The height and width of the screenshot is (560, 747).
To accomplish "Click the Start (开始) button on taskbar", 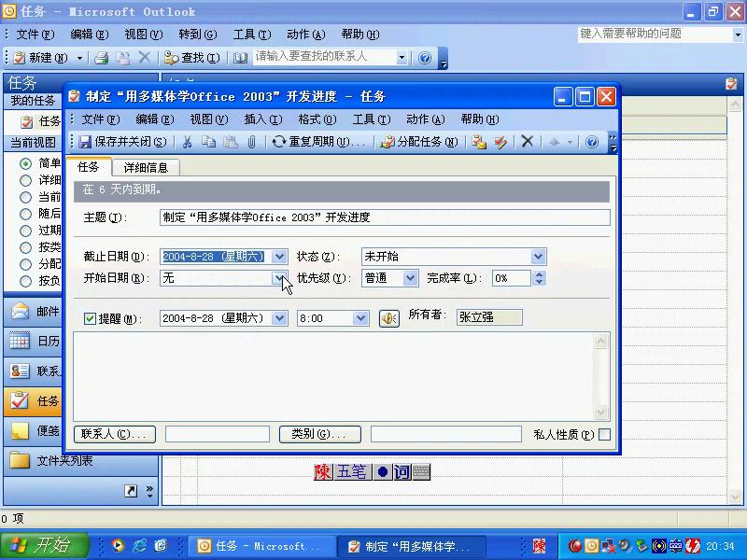I will 45,546.
